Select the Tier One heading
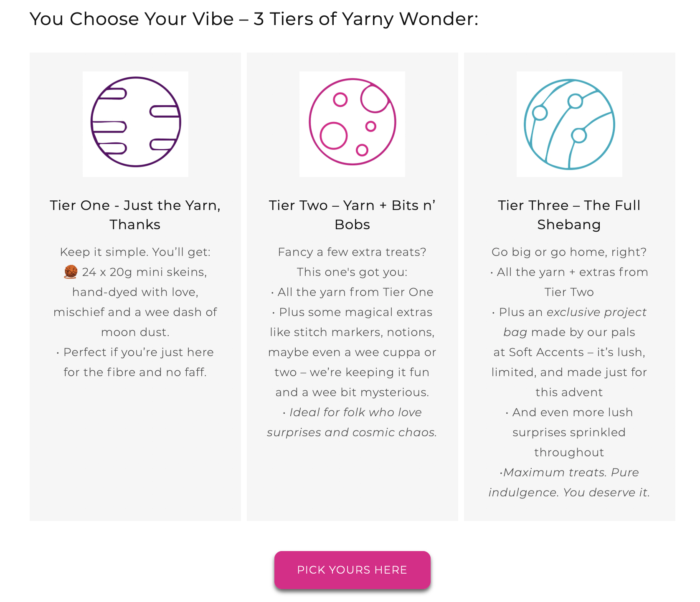 point(135,215)
